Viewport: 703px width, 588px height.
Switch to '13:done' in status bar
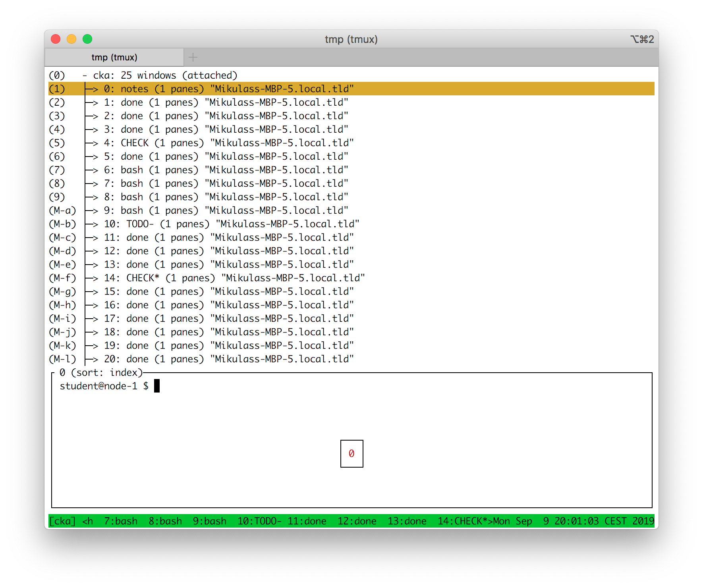(407, 521)
